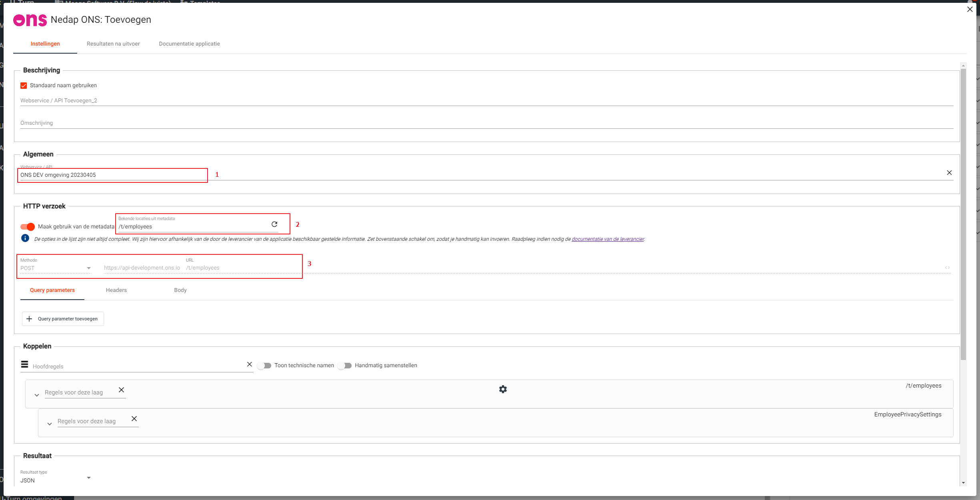Click the blue info icon under metadata toggle
This screenshot has height=500, width=980.
tap(25, 238)
